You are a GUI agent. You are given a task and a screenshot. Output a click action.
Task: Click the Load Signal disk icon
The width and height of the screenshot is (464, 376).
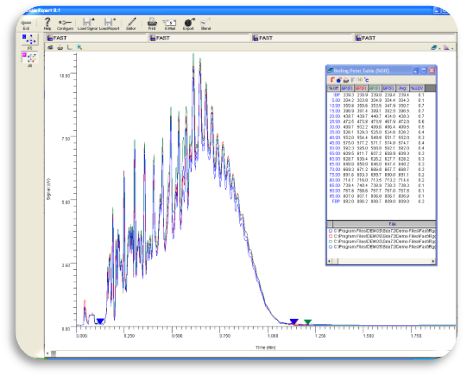coord(88,22)
